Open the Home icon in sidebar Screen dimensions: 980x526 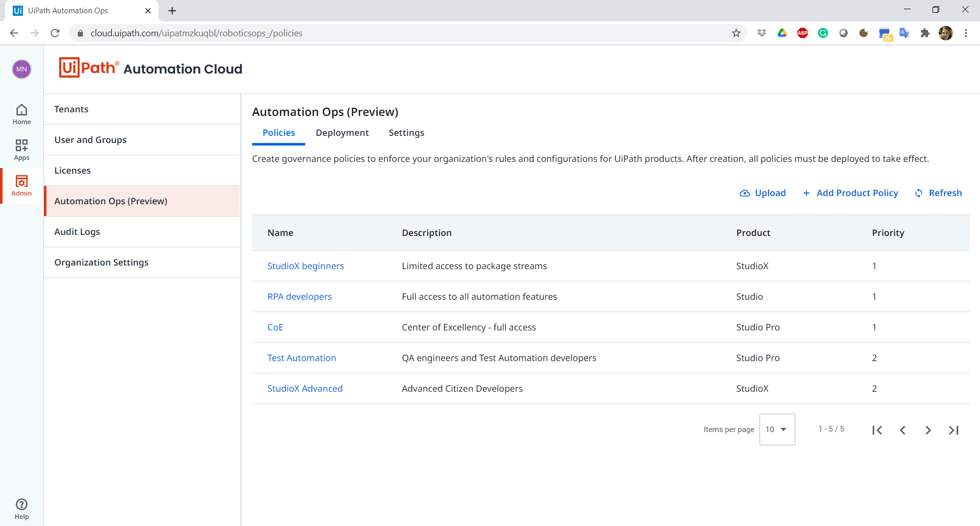click(21, 114)
